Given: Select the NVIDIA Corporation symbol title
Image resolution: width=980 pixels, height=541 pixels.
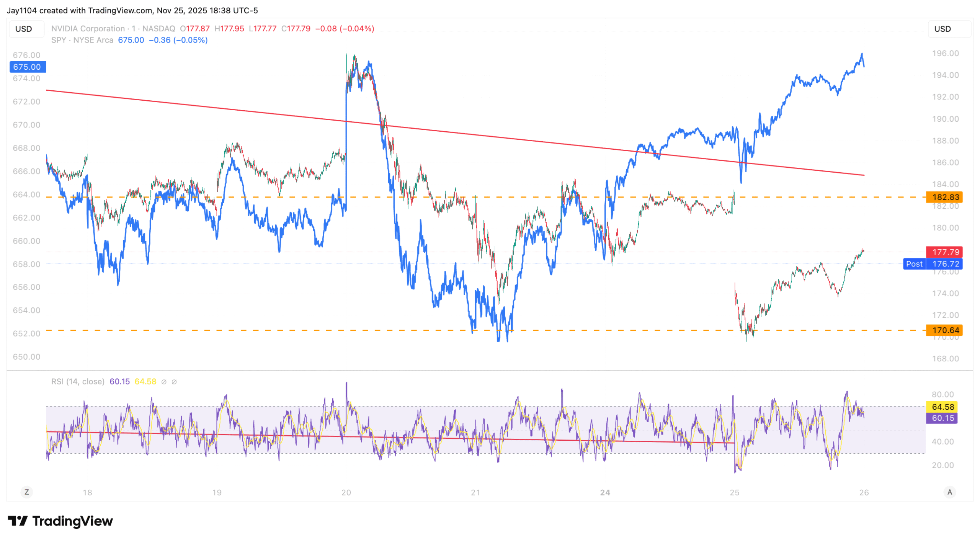Looking at the screenshot, I should (x=88, y=29).
